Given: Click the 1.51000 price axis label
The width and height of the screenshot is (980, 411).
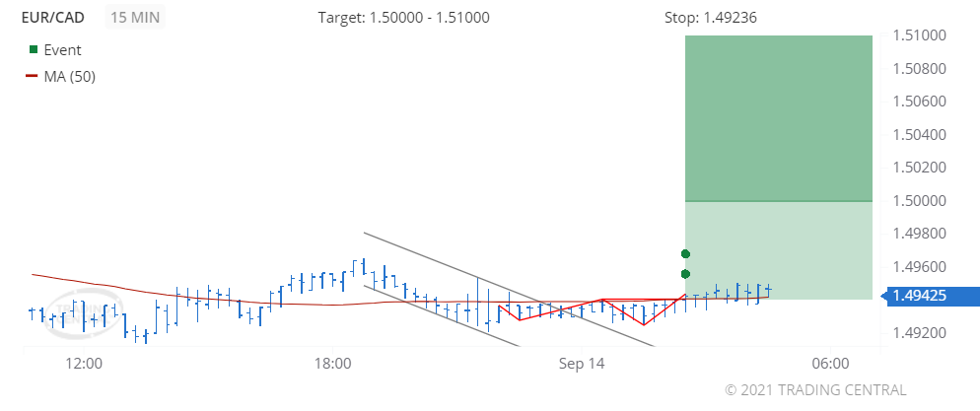Looking at the screenshot, I should pos(919,35).
